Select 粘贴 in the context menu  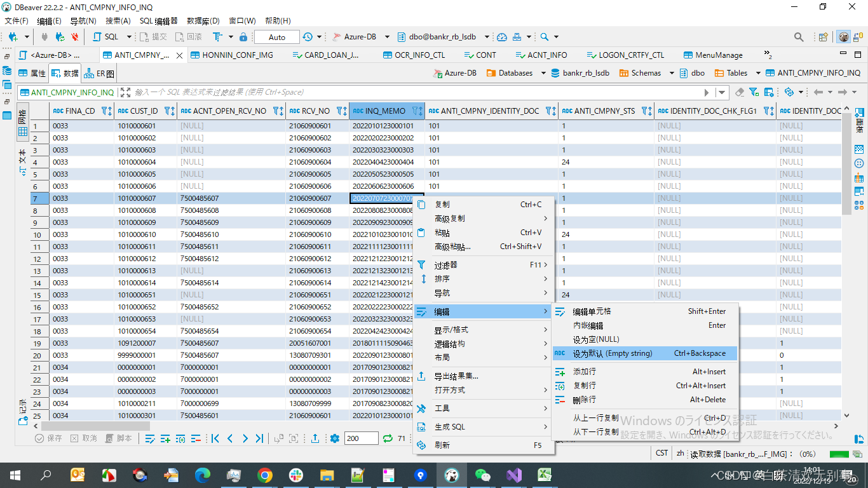484,233
